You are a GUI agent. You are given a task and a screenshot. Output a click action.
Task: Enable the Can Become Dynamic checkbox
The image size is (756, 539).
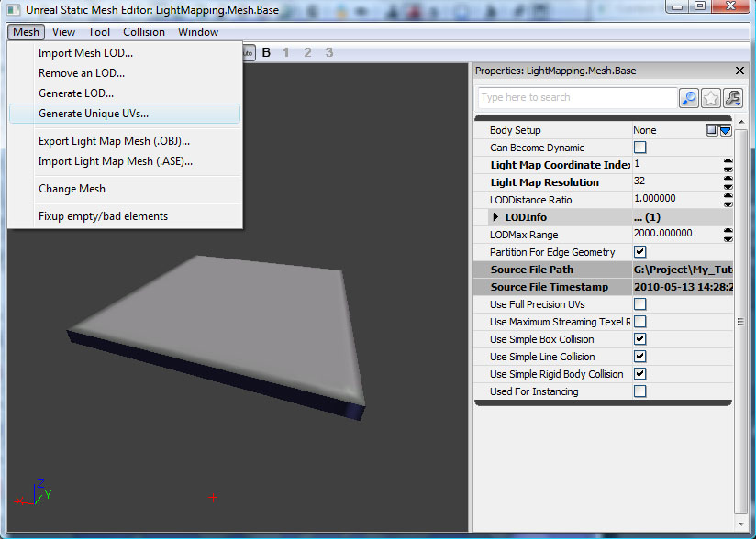[640, 147]
